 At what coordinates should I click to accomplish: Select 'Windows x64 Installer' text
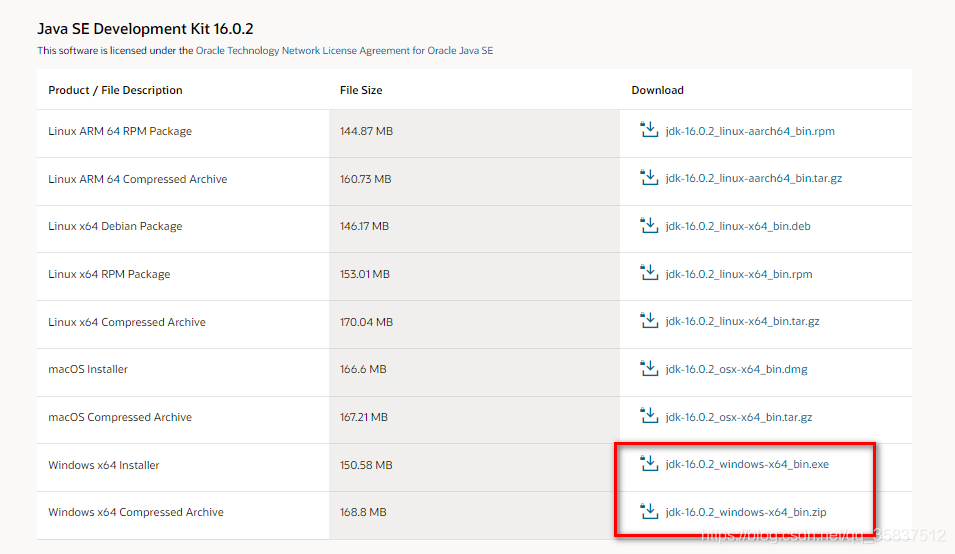104,465
